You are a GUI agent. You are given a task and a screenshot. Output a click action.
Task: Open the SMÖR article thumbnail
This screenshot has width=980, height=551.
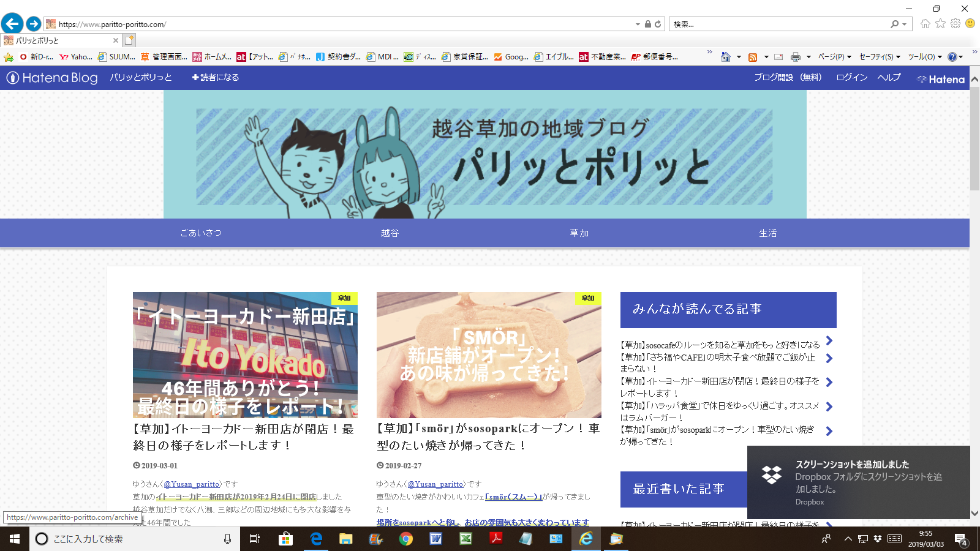click(x=489, y=355)
